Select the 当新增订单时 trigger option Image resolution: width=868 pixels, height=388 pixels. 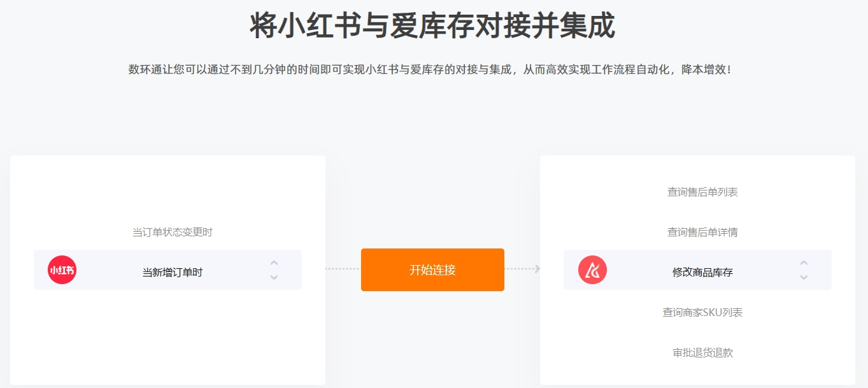click(x=172, y=272)
